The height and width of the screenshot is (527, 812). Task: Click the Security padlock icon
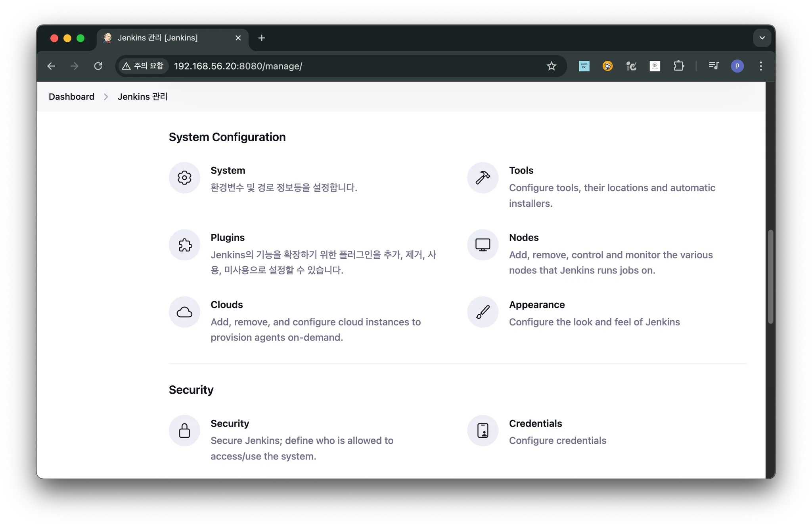pyautogui.click(x=184, y=431)
